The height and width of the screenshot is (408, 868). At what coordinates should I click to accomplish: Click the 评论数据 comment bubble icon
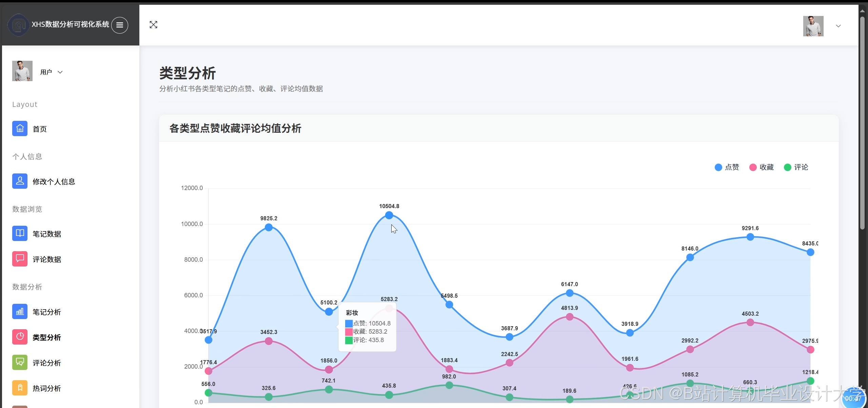20,259
